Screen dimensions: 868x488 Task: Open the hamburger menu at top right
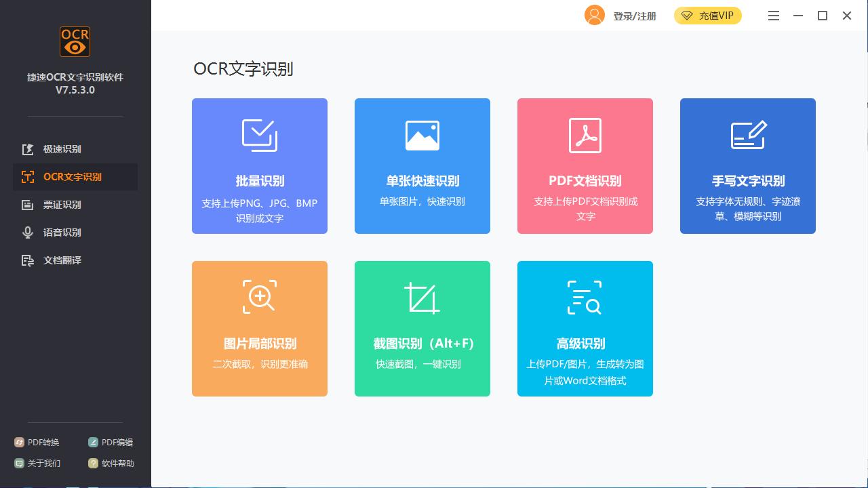coord(773,15)
